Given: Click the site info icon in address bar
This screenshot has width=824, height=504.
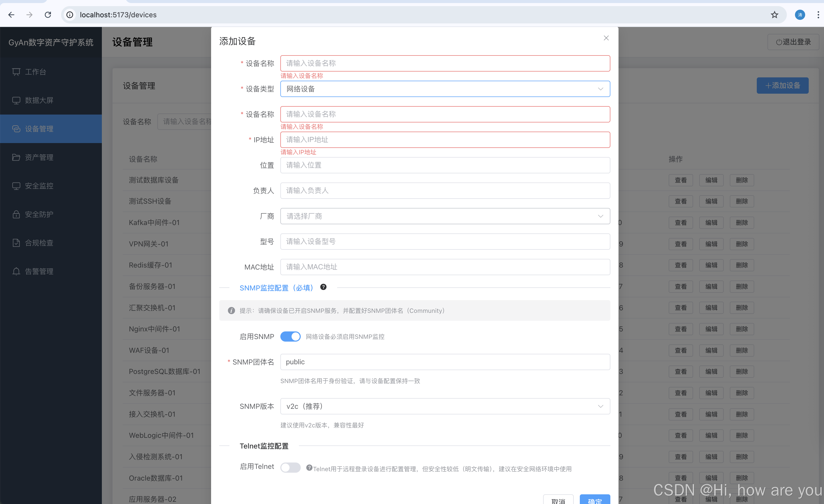Looking at the screenshot, I should pos(70,15).
